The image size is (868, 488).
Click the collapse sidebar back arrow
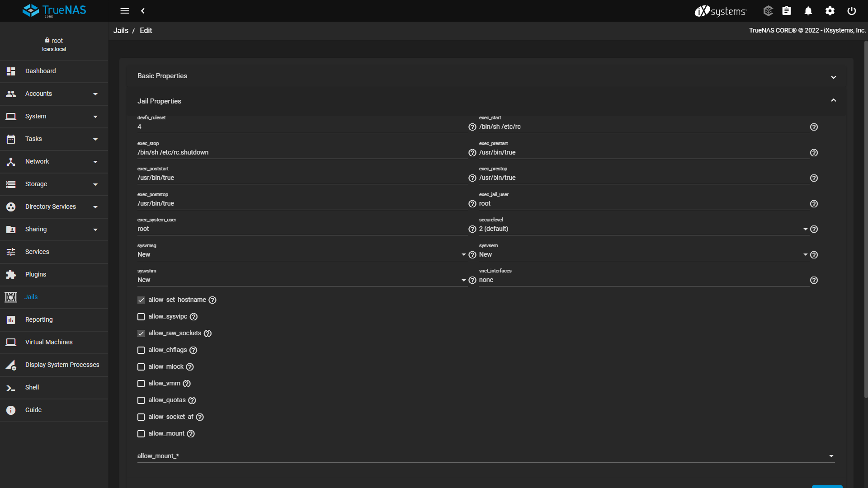point(143,11)
